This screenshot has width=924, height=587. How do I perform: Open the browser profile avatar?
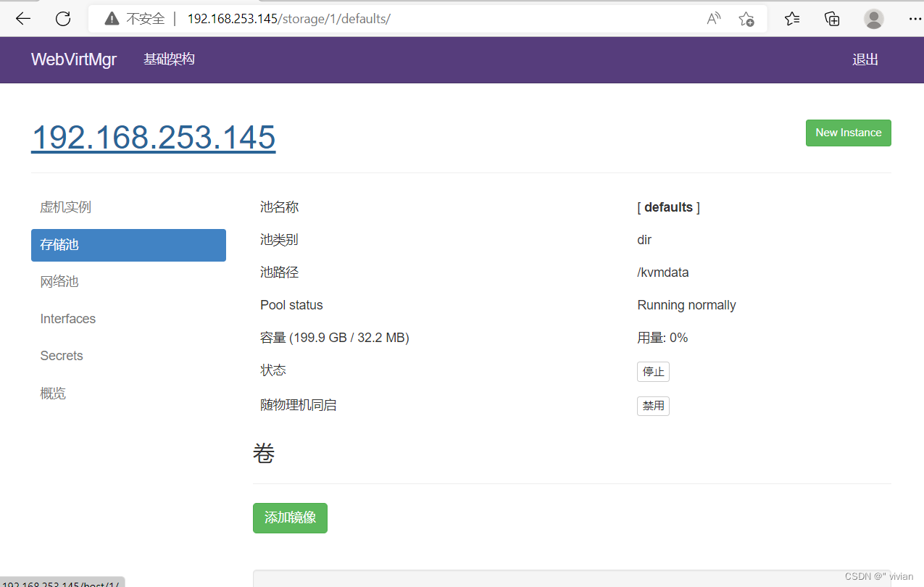coord(874,19)
